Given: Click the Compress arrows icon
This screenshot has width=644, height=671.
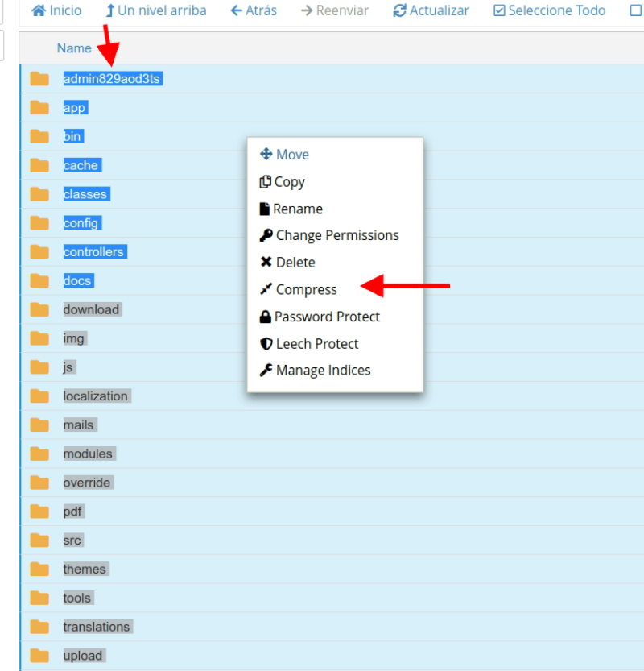Looking at the screenshot, I should [266, 289].
